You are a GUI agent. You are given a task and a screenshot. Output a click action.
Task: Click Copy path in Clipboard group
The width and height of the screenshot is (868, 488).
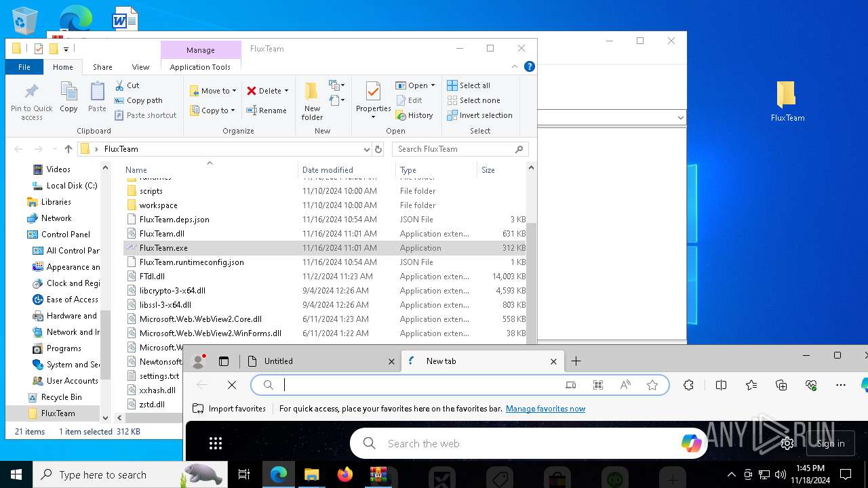tap(138, 100)
